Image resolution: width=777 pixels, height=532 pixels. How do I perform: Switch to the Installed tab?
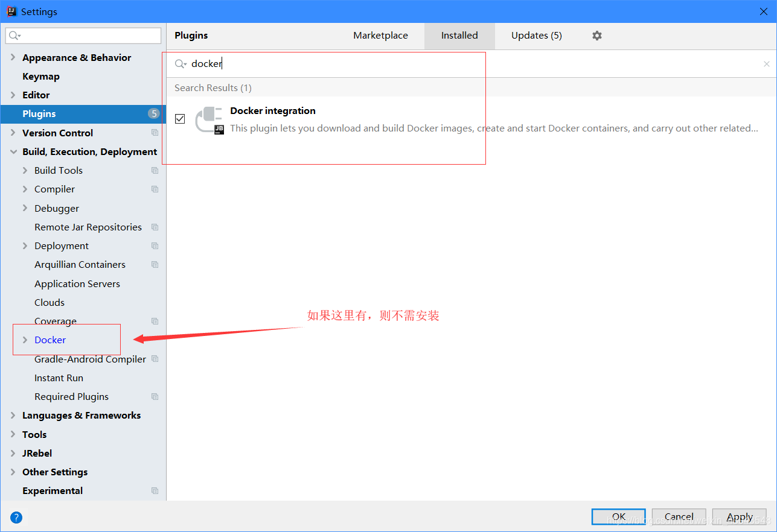(x=459, y=36)
